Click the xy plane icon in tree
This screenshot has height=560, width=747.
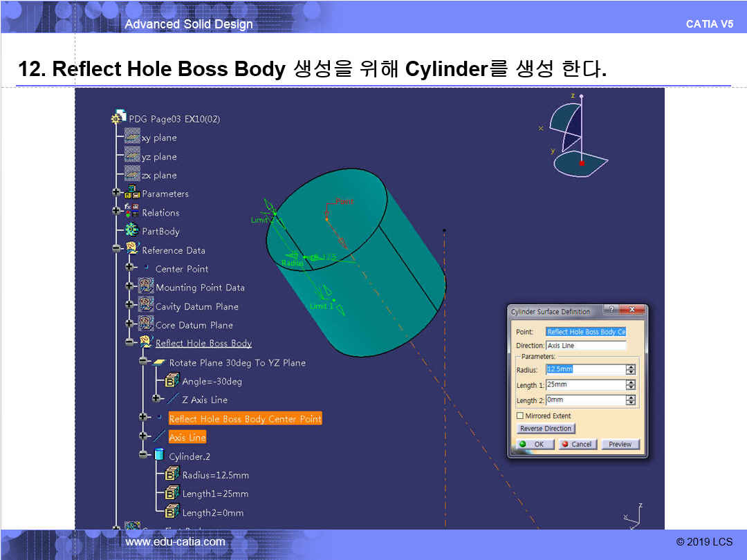pyautogui.click(x=132, y=138)
